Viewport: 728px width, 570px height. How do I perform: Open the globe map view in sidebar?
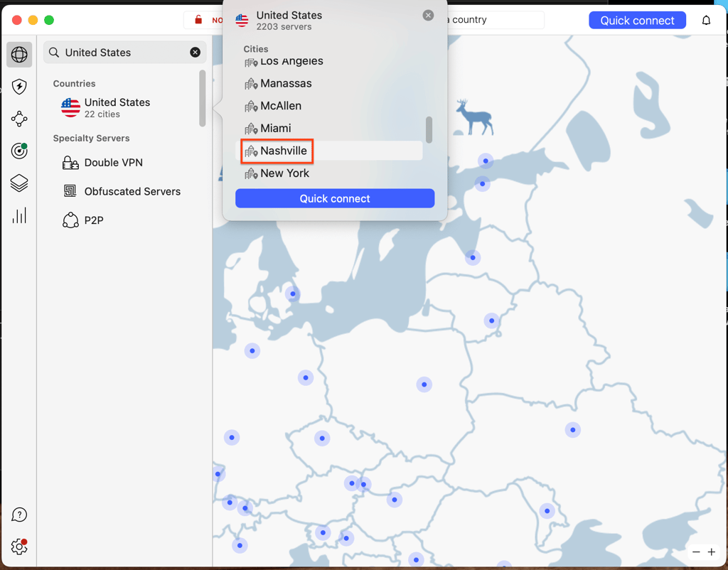point(19,54)
